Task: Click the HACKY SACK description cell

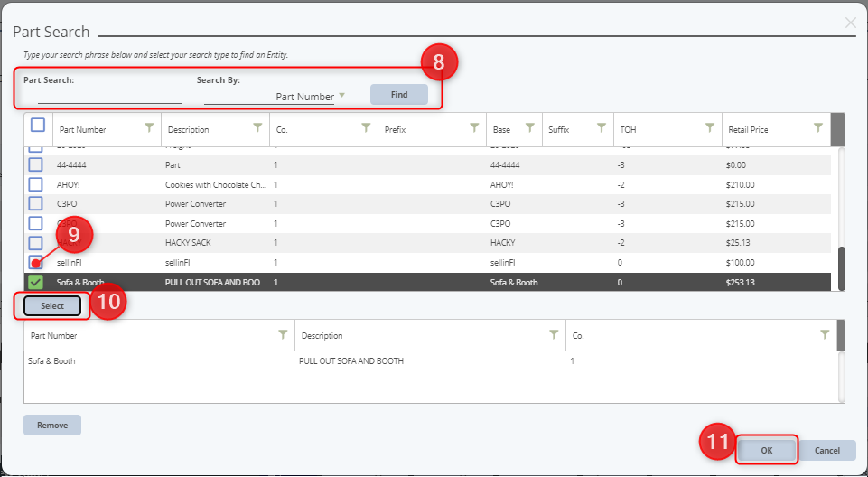Action: (x=188, y=243)
